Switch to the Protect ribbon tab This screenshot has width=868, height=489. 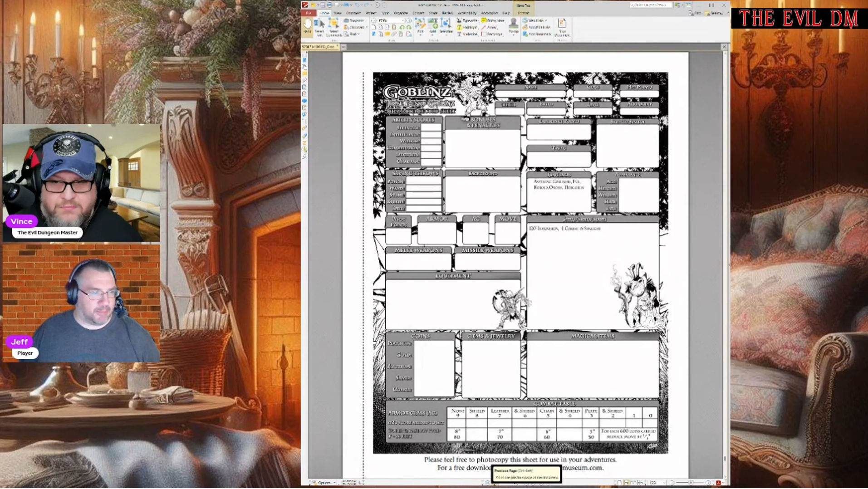coord(371,13)
